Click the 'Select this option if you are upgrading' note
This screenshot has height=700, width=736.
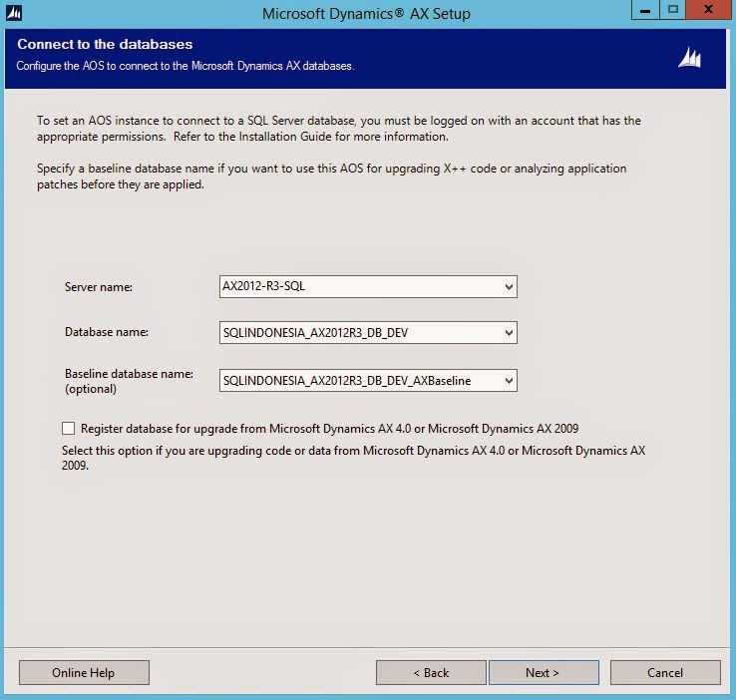tap(353, 458)
